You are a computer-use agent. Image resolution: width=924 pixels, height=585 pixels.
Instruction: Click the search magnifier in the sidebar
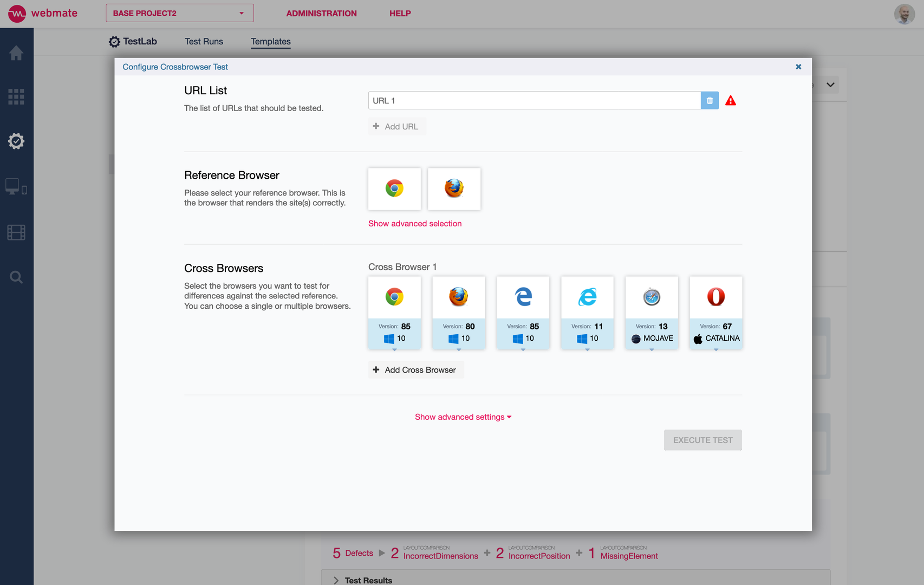coord(16,277)
